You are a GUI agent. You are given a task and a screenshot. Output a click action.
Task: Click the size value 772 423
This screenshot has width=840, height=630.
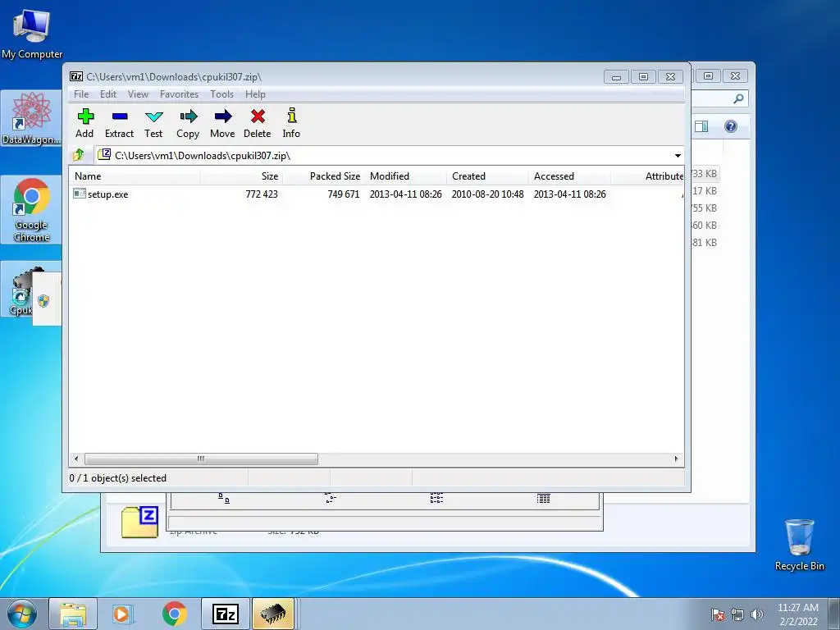[x=262, y=194]
